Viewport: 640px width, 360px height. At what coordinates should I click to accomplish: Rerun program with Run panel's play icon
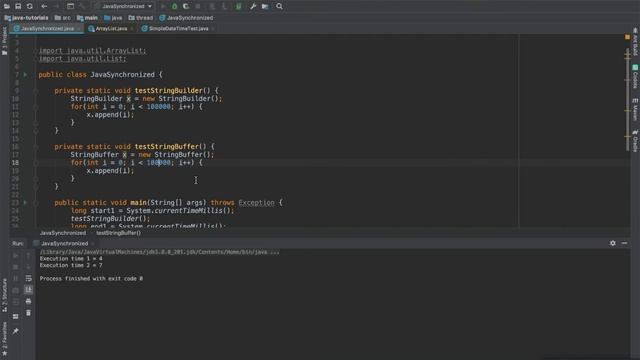pos(16,256)
